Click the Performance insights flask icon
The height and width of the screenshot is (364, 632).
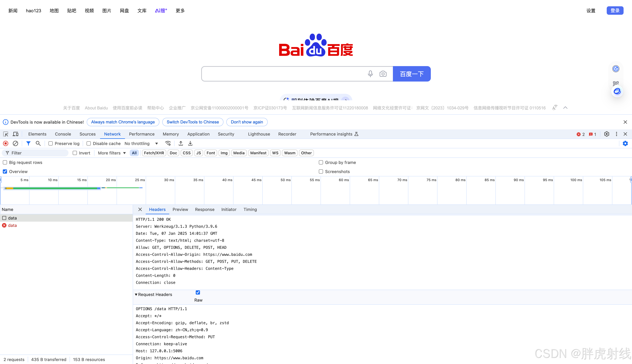coord(356,134)
